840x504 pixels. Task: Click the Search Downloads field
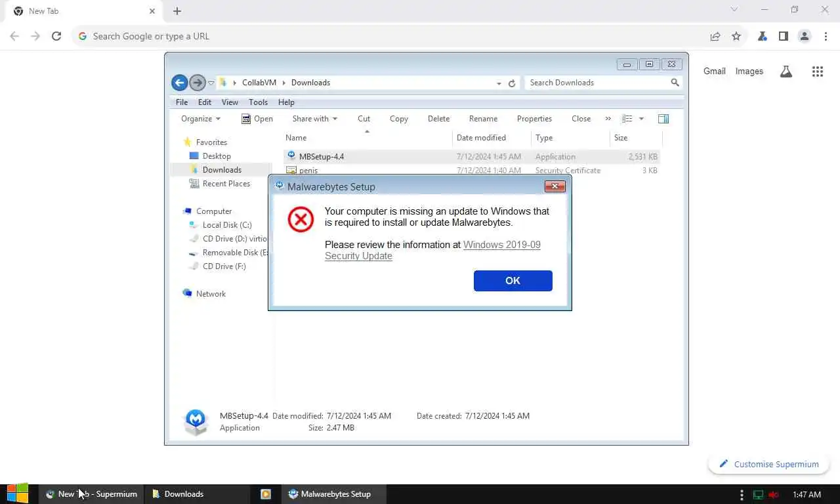pyautogui.click(x=597, y=83)
